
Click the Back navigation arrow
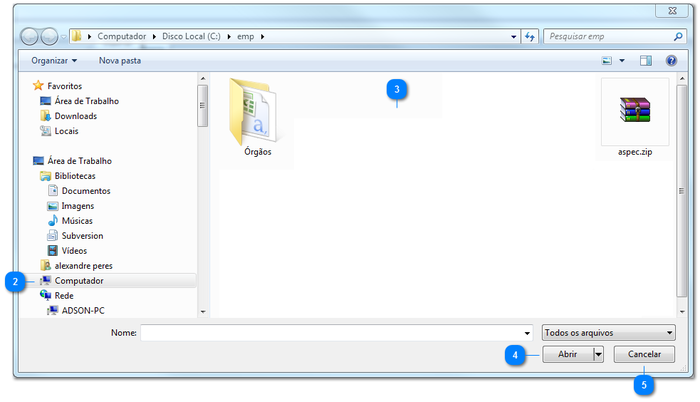click(30, 37)
